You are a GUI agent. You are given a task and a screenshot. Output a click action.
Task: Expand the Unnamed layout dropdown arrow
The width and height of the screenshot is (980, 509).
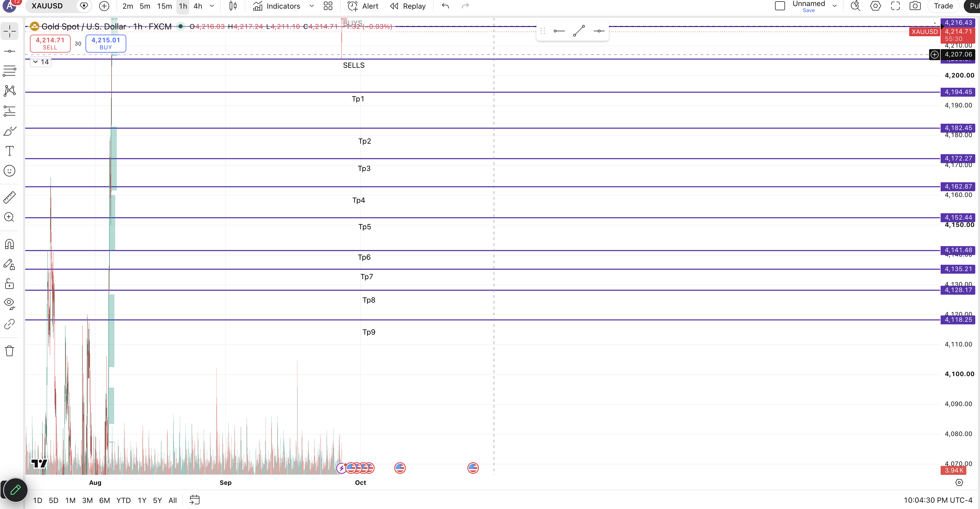pos(835,6)
